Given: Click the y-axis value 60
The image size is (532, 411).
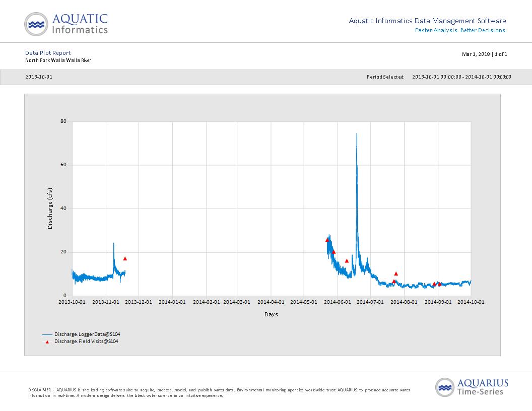Looking at the screenshot, I should (x=63, y=165).
